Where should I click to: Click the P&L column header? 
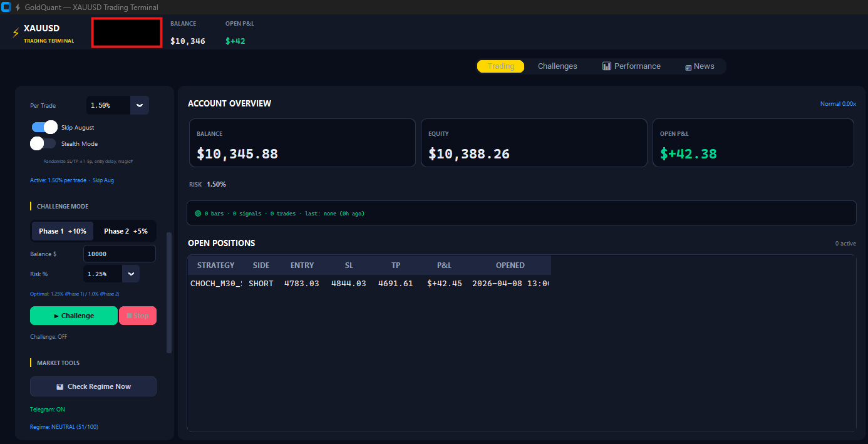click(x=444, y=265)
